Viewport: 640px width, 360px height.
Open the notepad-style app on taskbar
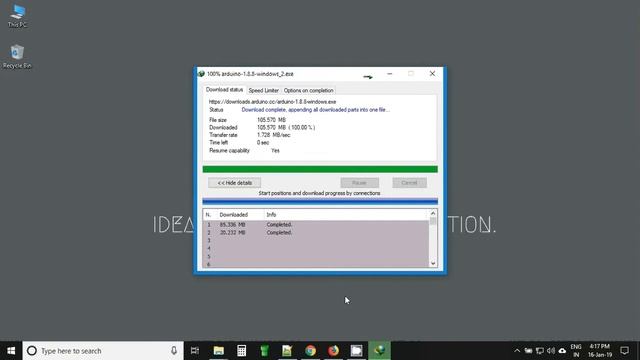click(x=287, y=351)
